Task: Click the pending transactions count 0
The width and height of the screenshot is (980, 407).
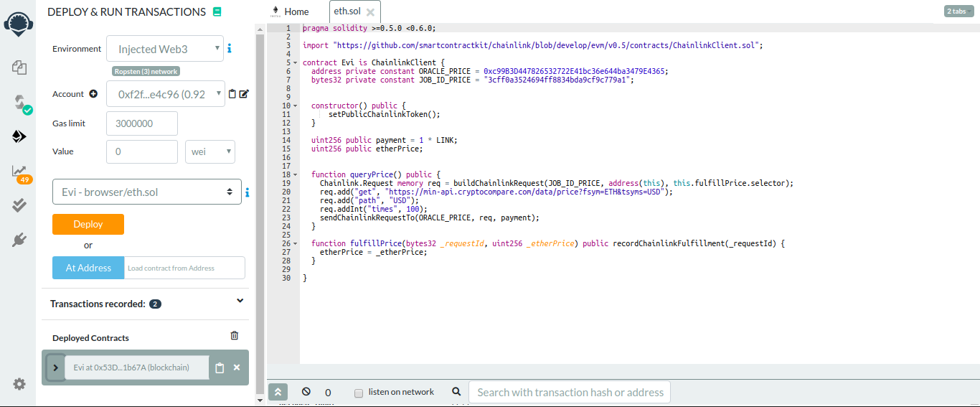Action: point(328,393)
